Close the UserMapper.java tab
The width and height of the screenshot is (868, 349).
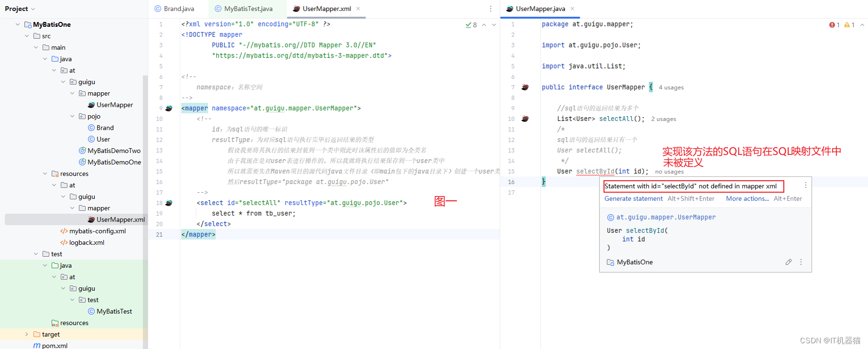(x=572, y=9)
